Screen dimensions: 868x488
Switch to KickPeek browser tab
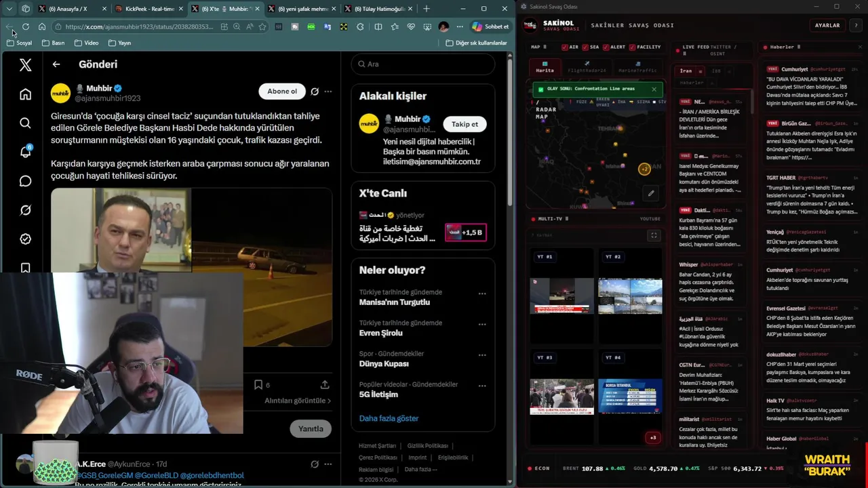[x=149, y=9]
